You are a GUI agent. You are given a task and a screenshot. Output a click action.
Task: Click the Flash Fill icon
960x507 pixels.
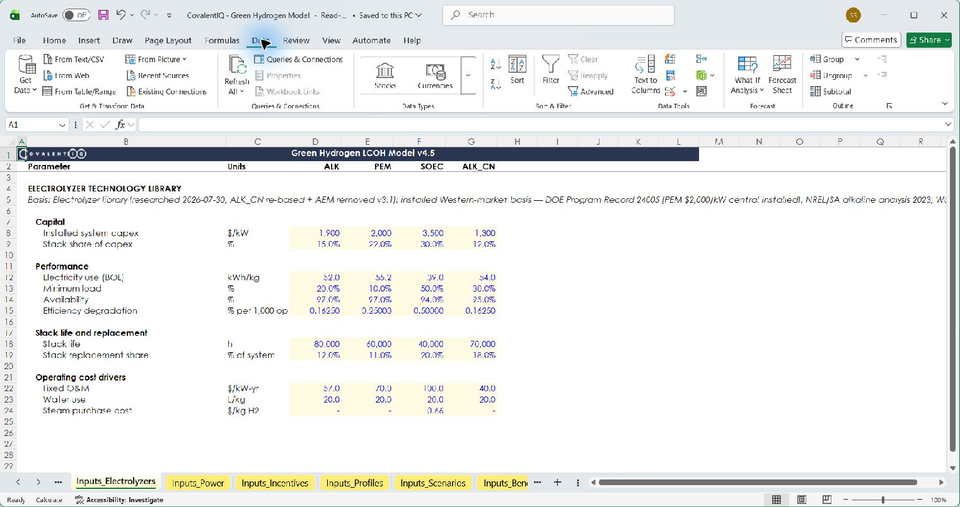click(x=670, y=59)
